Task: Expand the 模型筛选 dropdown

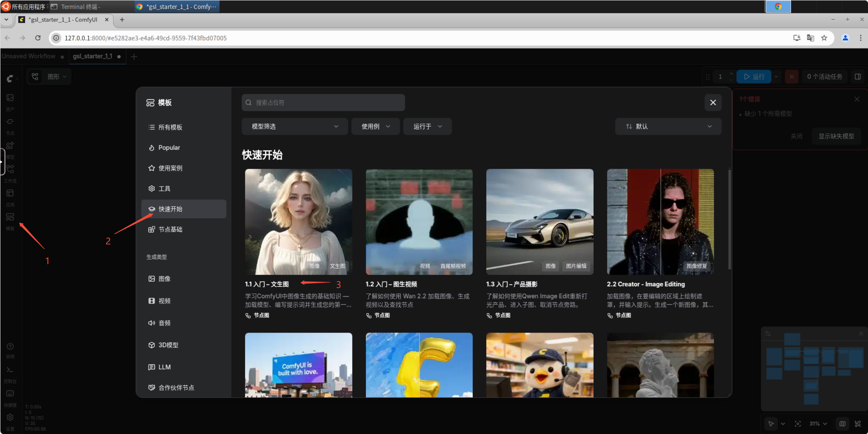Action: coord(294,126)
